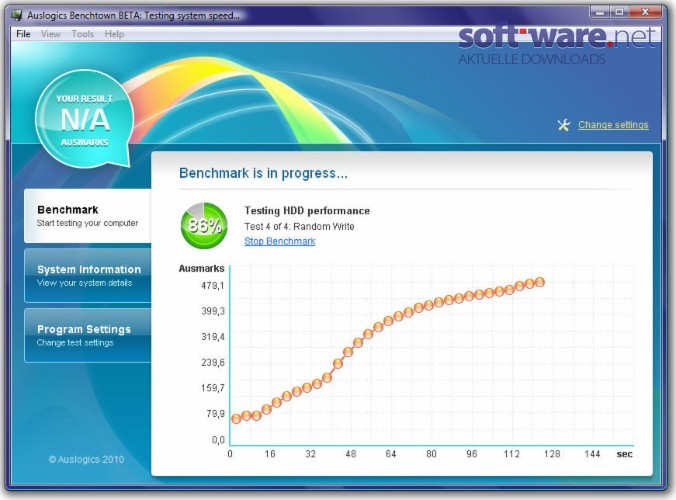
Task: Click the 239,6 axis value
Action: (x=213, y=362)
